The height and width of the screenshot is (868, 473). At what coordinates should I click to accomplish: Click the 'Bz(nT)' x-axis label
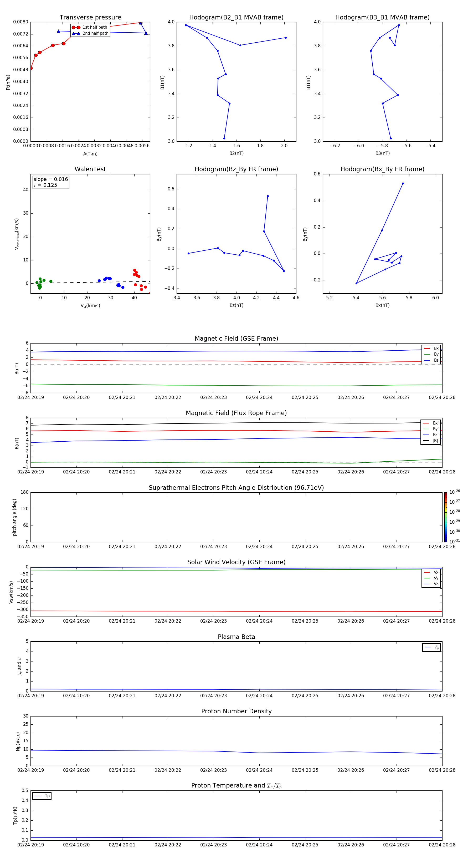click(236, 306)
